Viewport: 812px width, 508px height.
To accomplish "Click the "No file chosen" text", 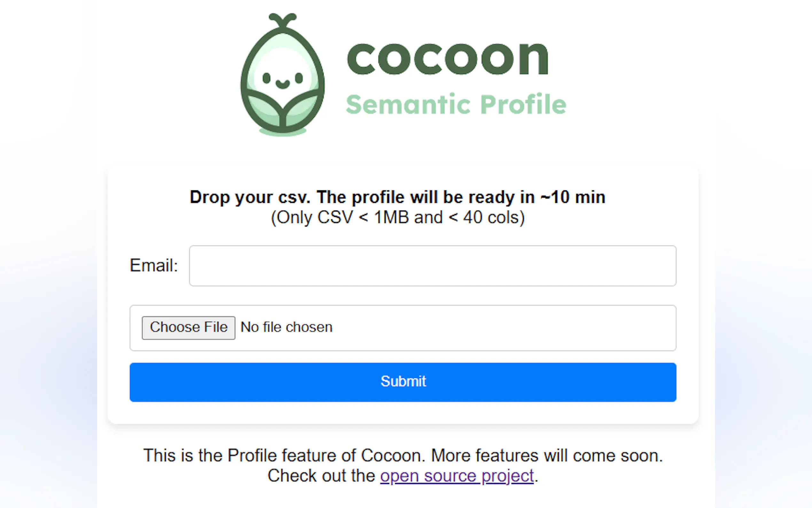I will [x=286, y=327].
